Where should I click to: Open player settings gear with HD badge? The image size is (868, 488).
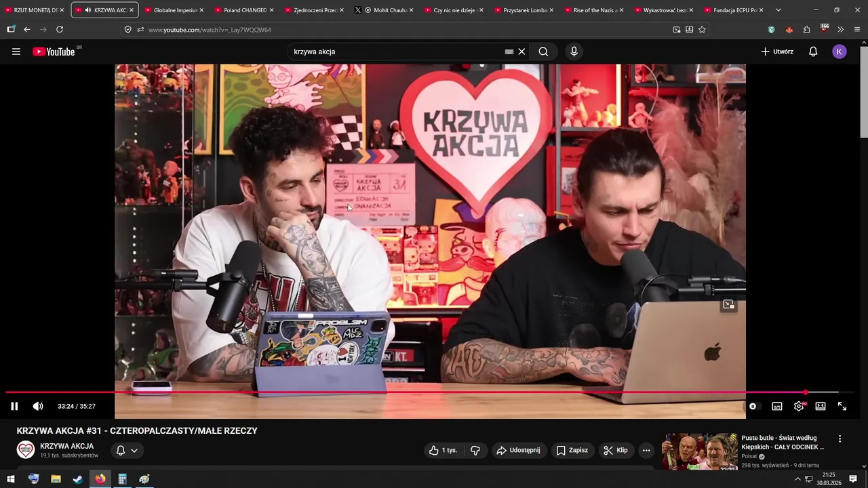click(799, 406)
